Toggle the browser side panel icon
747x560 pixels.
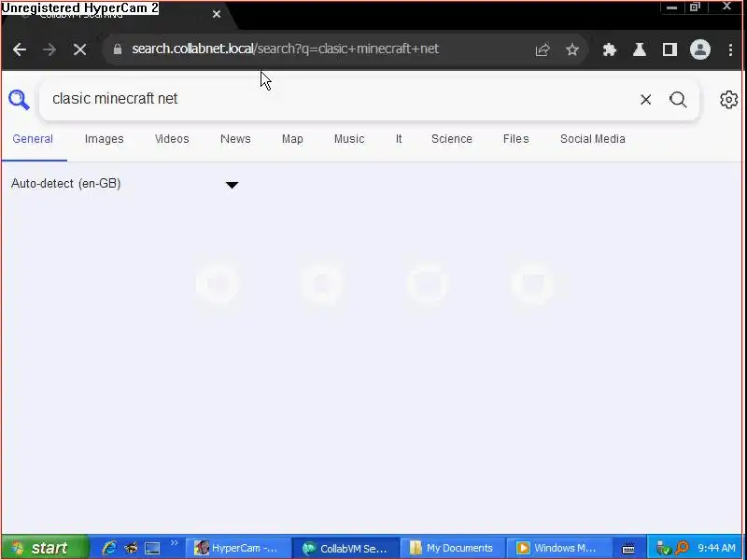click(669, 49)
